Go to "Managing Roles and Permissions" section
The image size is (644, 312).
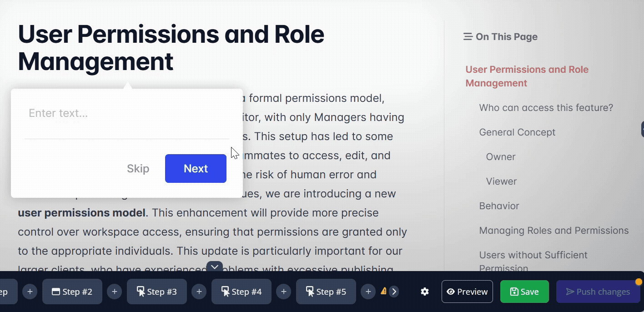pos(553,231)
